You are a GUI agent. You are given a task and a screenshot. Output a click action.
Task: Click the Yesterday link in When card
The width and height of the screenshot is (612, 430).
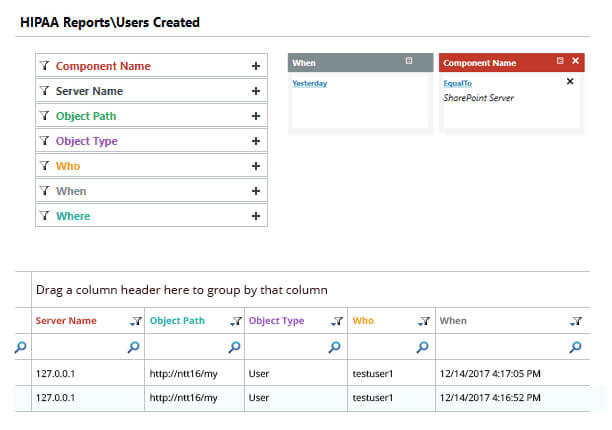click(x=310, y=84)
